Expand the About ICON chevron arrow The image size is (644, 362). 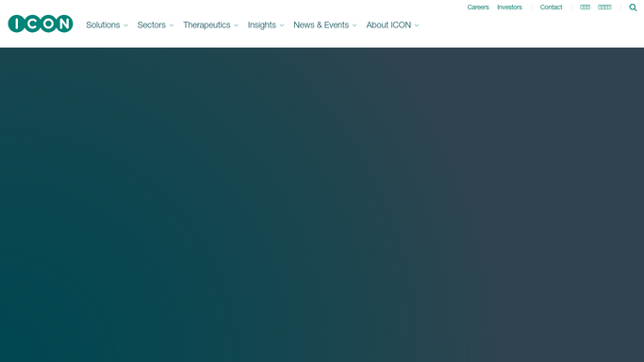click(x=417, y=25)
